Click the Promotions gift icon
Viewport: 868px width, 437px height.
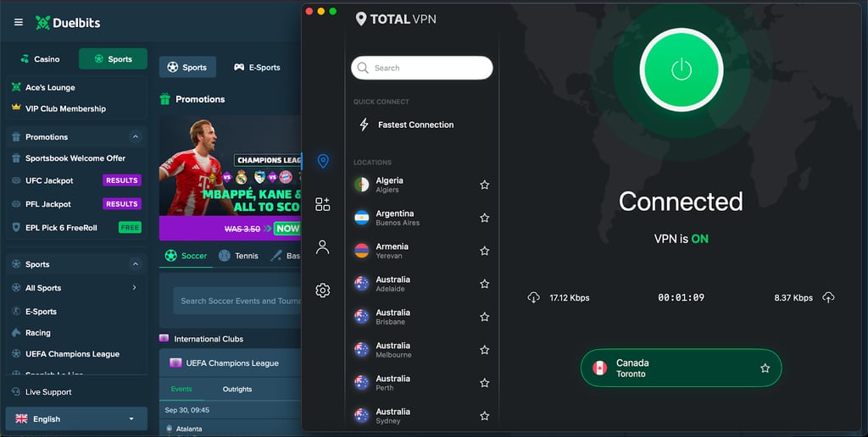[x=165, y=99]
